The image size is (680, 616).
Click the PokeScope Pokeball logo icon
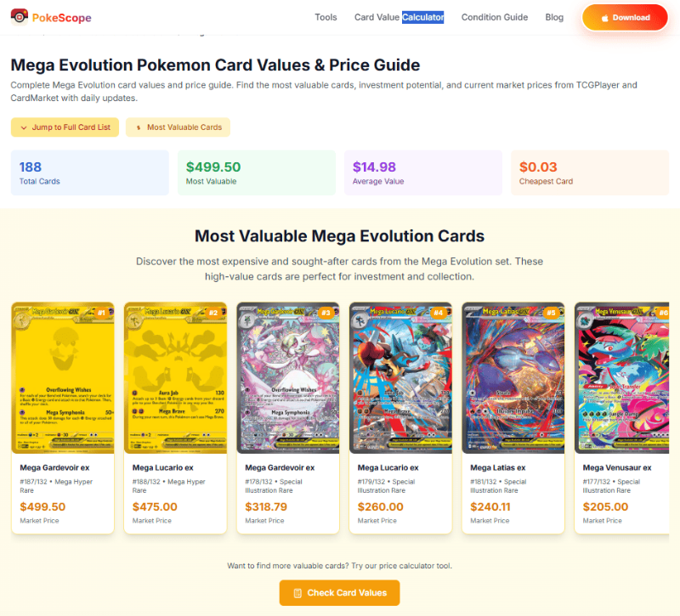(19, 17)
